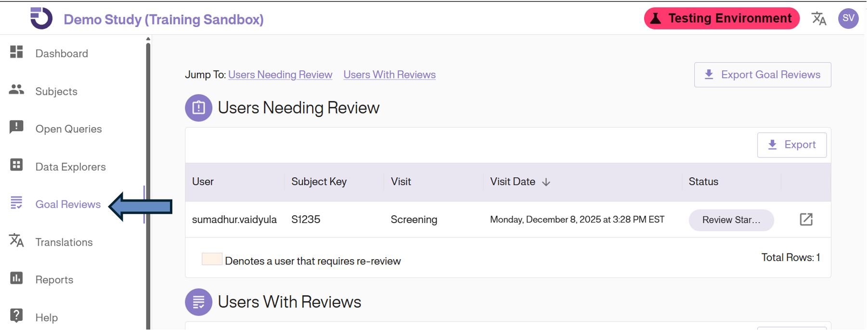Click the December 8, 2025 visit date cell
Screen dimensions: 868x330
577,220
